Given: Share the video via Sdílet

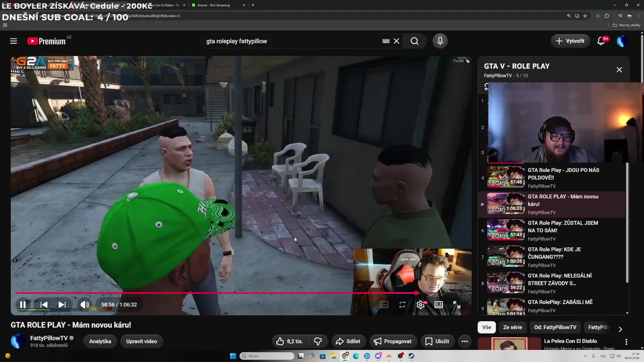Looking at the screenshot, I should click(348, 341).
